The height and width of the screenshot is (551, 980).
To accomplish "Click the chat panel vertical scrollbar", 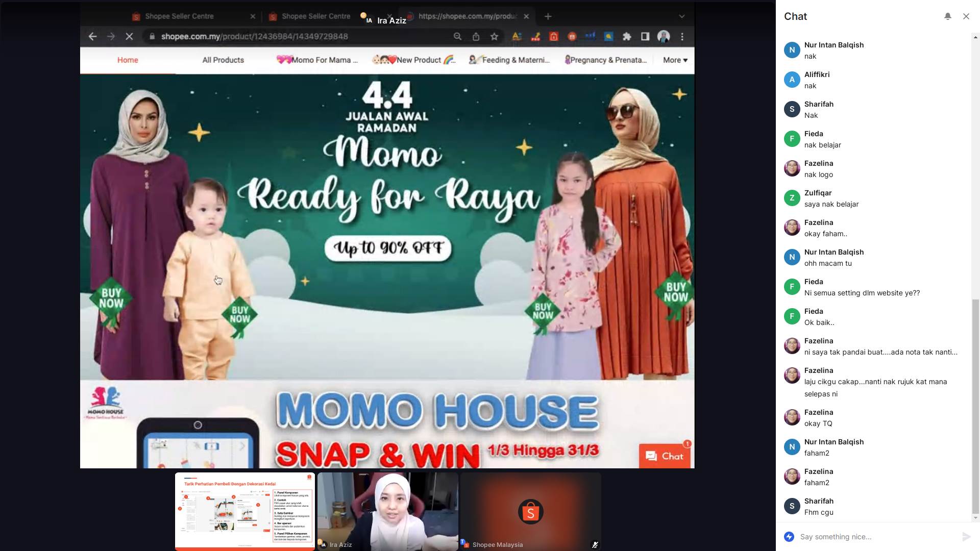I will pyautogui.click(x=975, y=406).
